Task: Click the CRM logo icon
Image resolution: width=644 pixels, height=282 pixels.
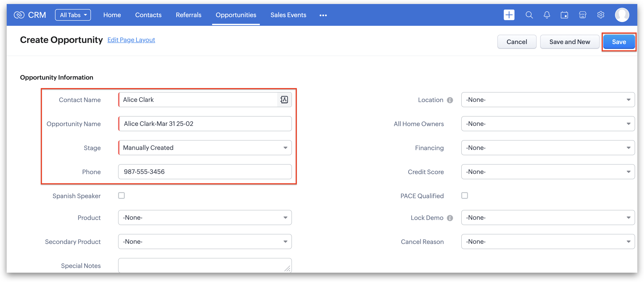Action: 19,15
